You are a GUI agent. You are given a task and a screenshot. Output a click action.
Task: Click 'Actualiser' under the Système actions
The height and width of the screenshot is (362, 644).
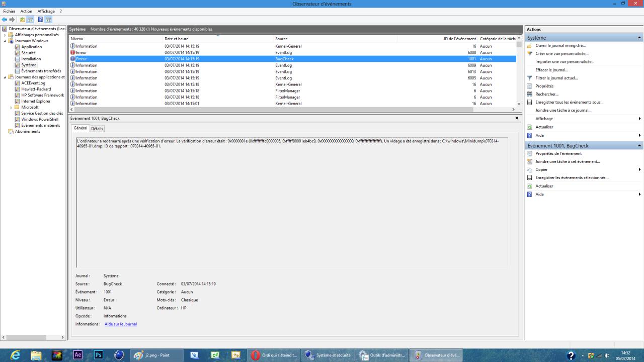(x=544, y=127)
